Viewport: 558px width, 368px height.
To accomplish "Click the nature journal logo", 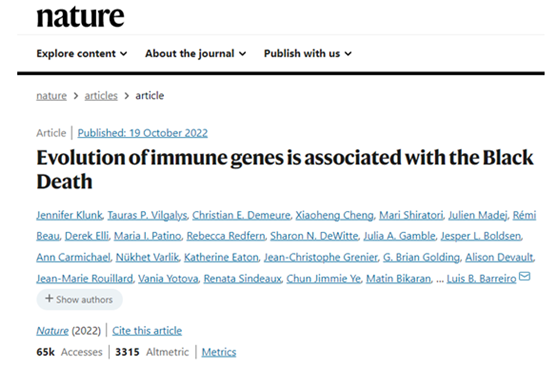I will pyautogui.click(x=80, y=16).
